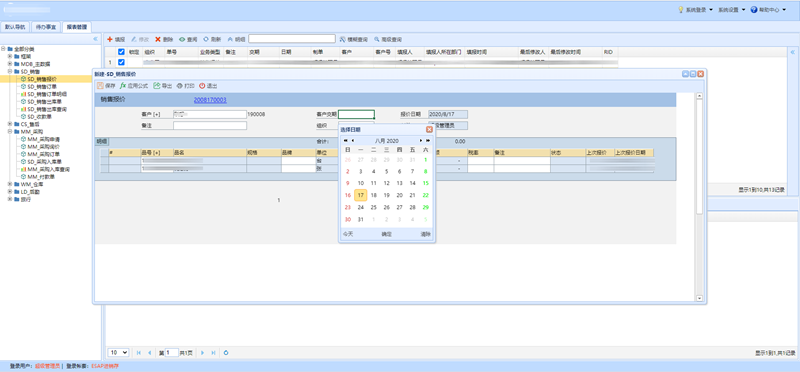Image resolution: width=800 pixels, height=372 pixels.
Task: Click the pencil 修改 edit toolbar button
Action: [140, 39]
